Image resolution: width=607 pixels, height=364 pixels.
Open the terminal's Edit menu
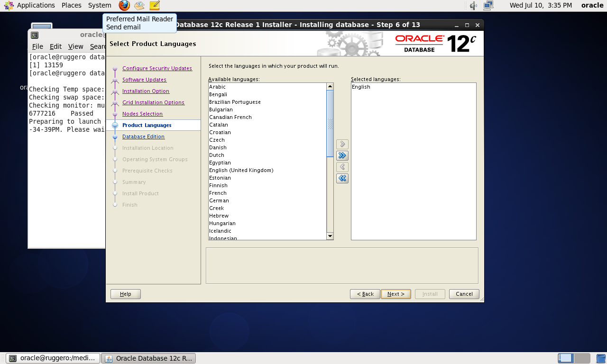pyautogui.click(x=55, y=46)
